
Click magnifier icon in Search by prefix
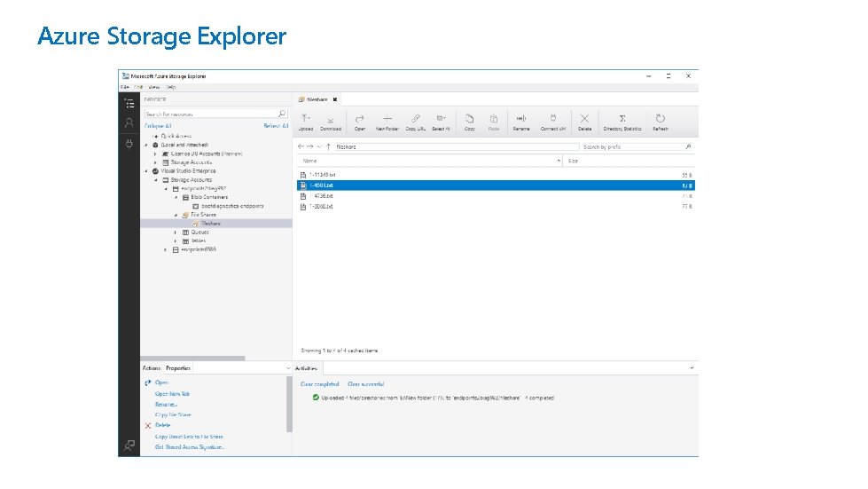tap(688, 146)
